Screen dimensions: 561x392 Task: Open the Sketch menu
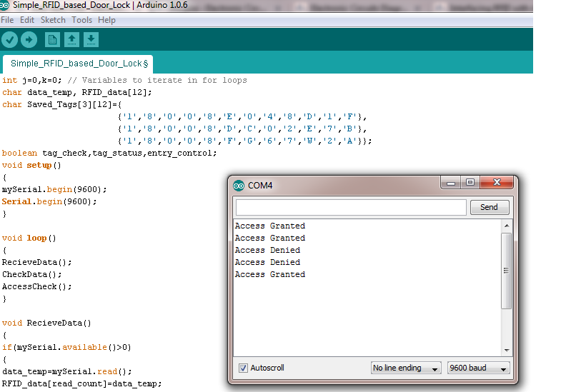(x=53, y=20)
